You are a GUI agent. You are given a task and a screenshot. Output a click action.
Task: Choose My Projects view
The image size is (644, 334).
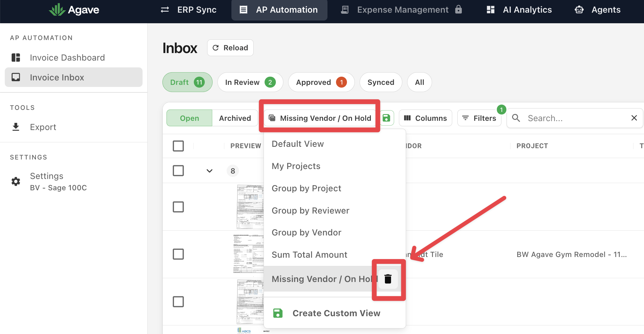click(335, 166)
